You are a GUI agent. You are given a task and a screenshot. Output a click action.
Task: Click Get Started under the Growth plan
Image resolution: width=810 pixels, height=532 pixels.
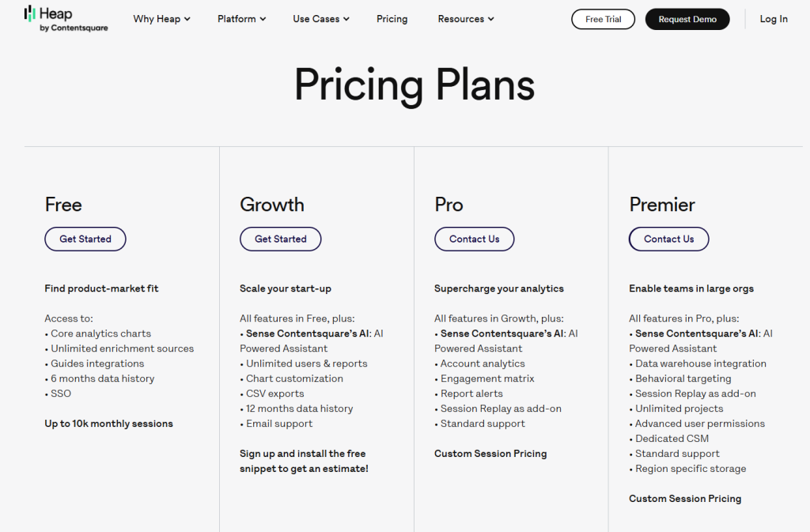coord(281,239)
